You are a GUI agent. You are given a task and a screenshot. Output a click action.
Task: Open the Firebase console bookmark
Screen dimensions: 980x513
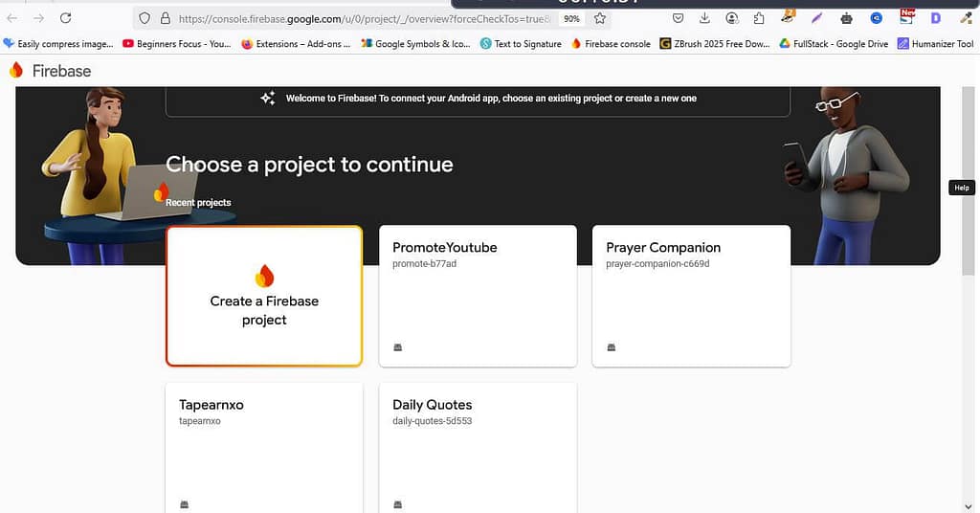tap(611, 44)
